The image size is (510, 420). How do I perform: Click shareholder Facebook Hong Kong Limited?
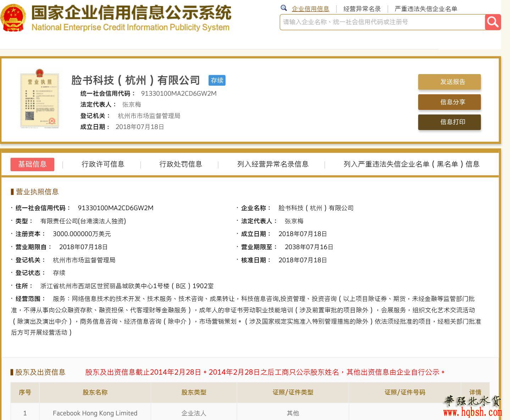95,413
